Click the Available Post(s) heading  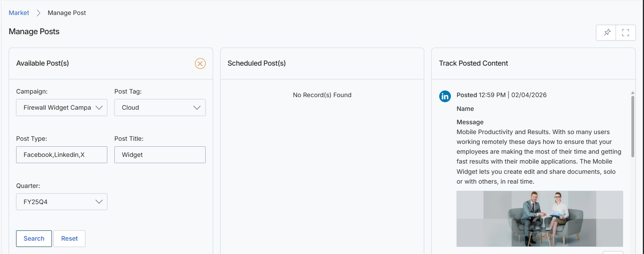coord(42,63)
